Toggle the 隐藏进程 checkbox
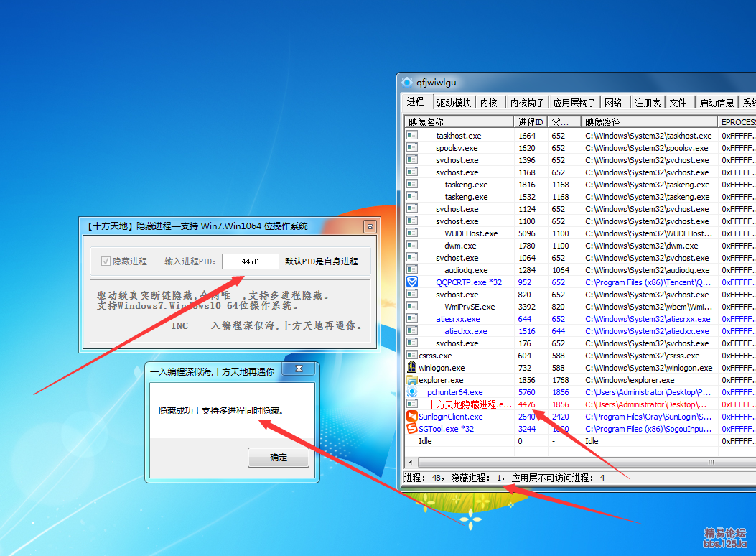Screen dimensions: 756x556 tap(106, 261)
